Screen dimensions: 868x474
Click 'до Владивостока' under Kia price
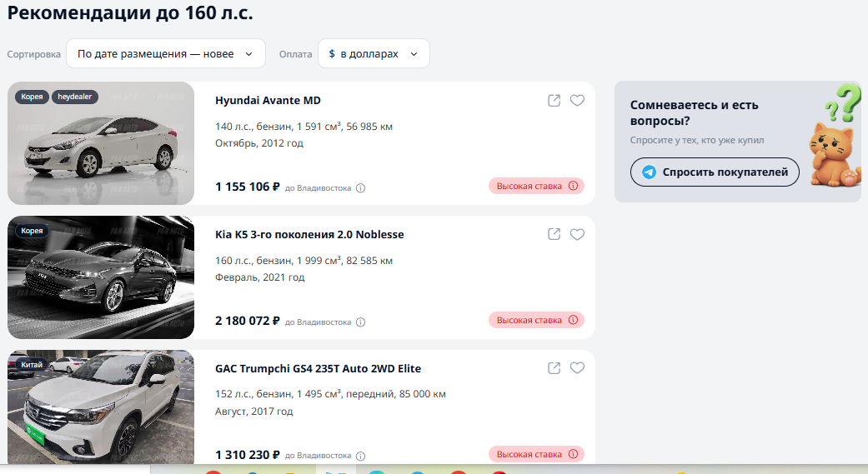(319, 322)
